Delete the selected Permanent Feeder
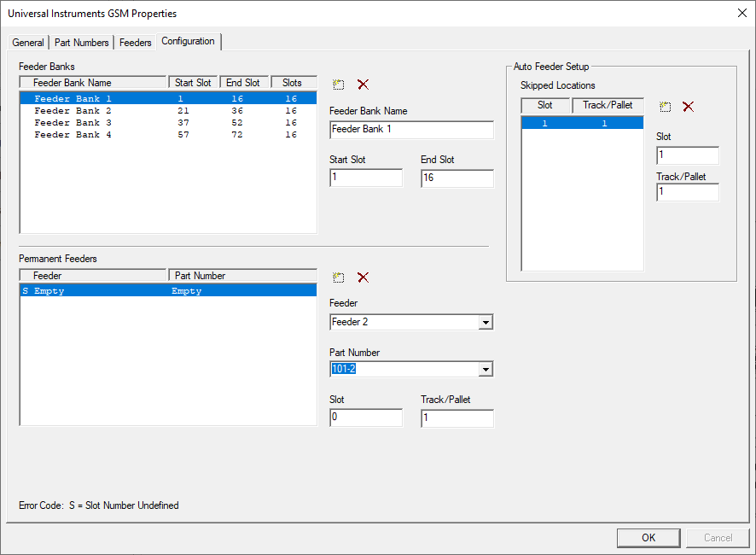 (x=362, y=277)
